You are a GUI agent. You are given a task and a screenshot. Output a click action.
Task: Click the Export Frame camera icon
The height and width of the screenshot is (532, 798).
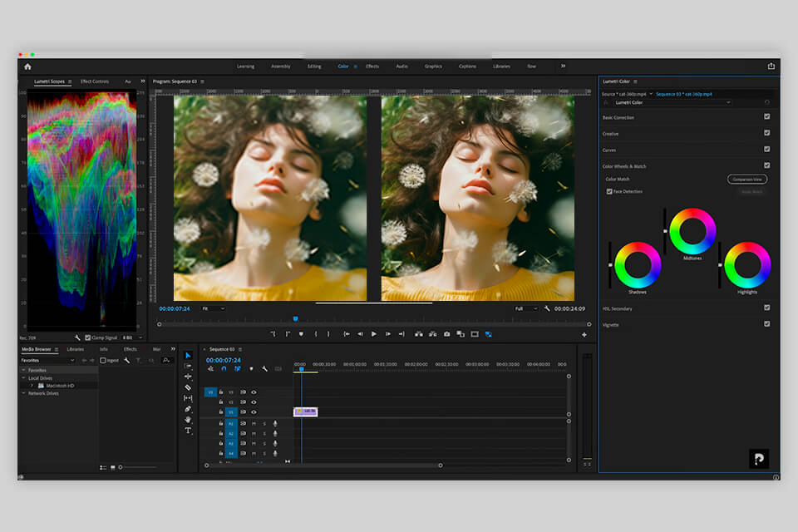(x=446, y=334)
